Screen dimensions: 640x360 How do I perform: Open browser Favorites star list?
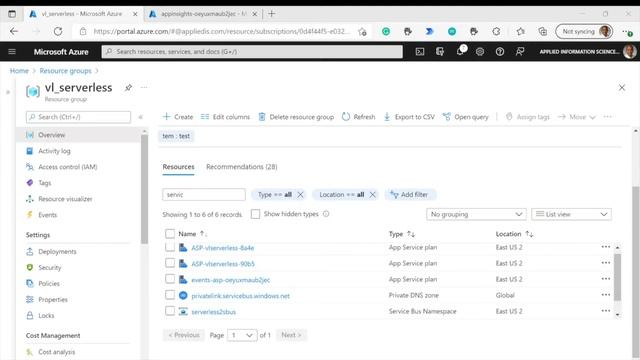point(520,31)
